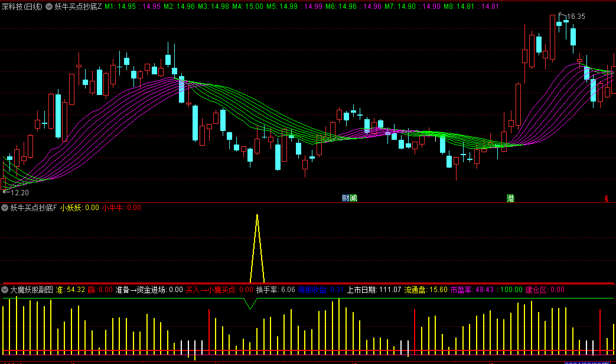Screen dimensions: 616x364
Task: Click the M8: 14.81 value label
Action: click(459, 6)
